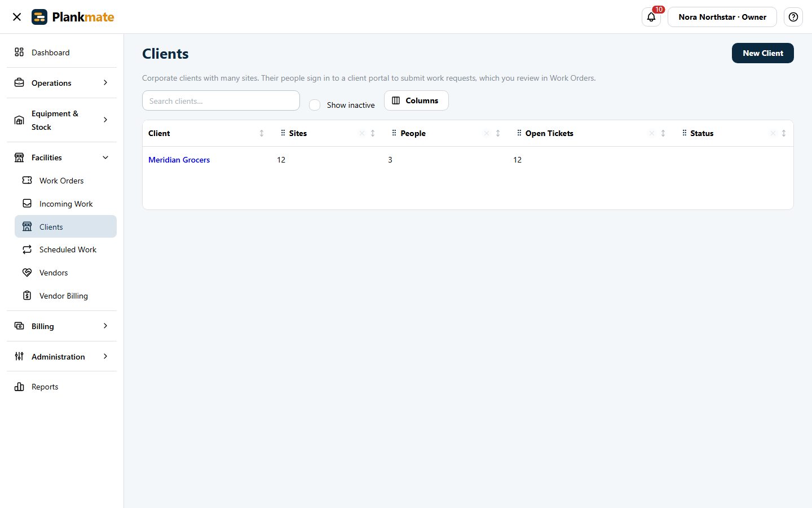The width and height of the screenshot is (812, 508).
Task: Click the Open Tickets column drag handle
Action: coord(519,133)
